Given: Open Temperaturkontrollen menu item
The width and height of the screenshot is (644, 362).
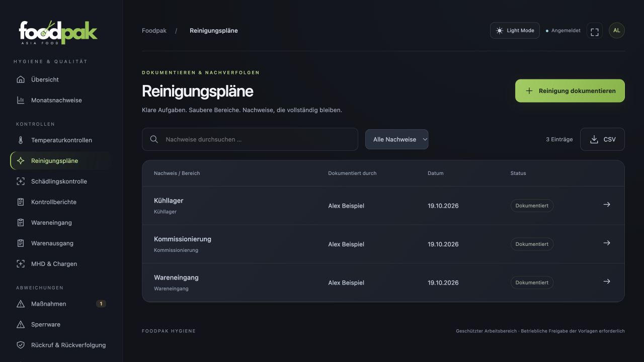Looking at the screenshot, I should point(60,140).
